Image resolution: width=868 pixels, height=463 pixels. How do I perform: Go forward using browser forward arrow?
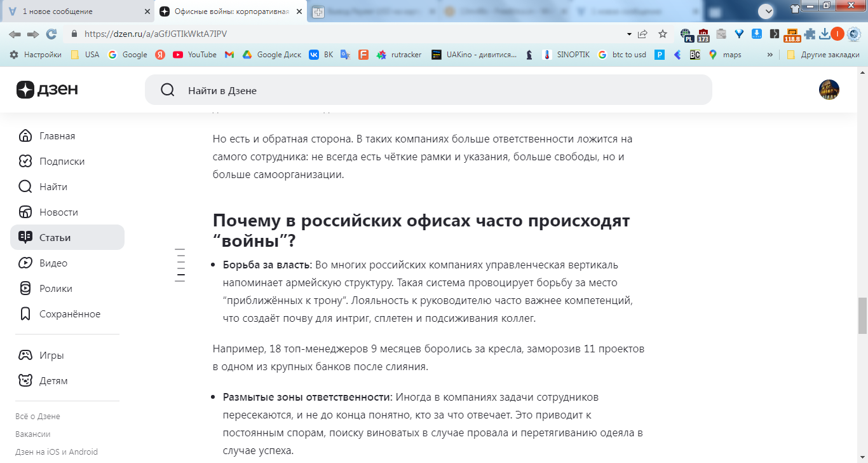click(x=33, y=34)
